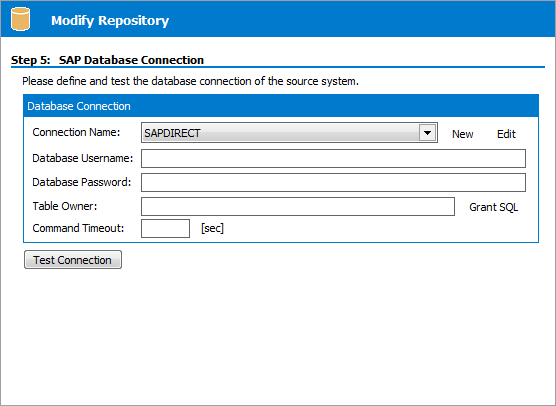Click the repository database cylinder icon
Image resolution: width=556 pixels, height=406 pixels.
tap(20, 19)
